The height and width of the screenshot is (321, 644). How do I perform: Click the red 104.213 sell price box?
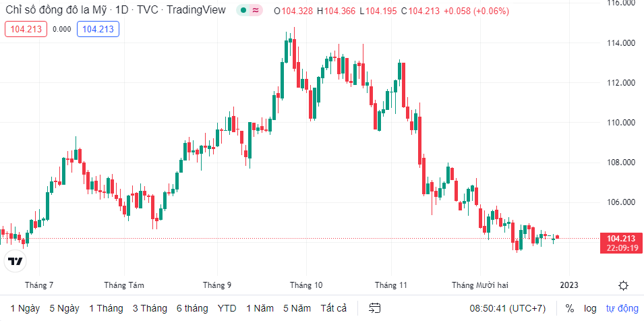(x=26, y=29)
